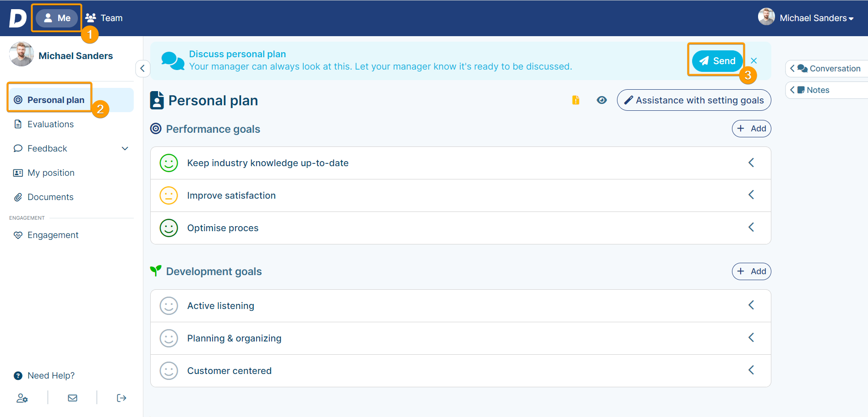
Task: Click grey smiley beside Active listening
Action: tap(169, 306)
